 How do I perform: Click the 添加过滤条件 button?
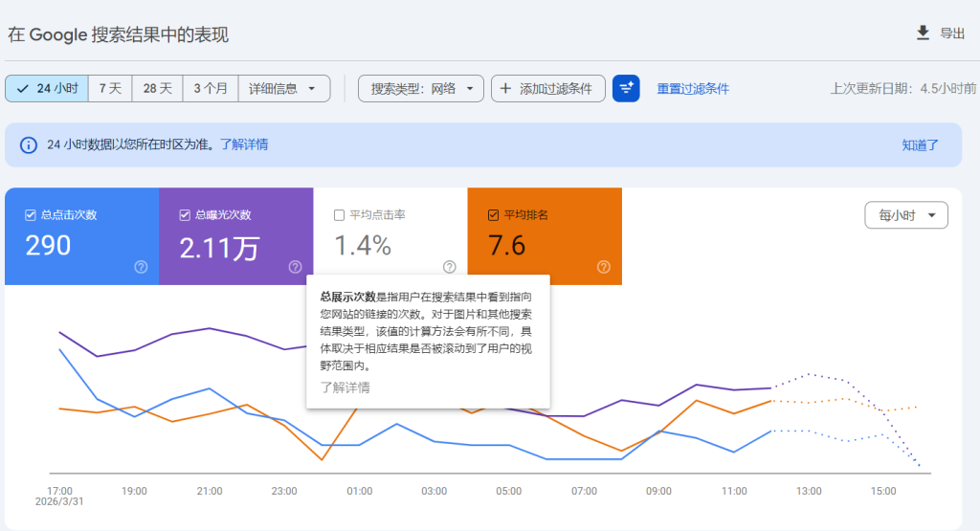pos(548,89)
